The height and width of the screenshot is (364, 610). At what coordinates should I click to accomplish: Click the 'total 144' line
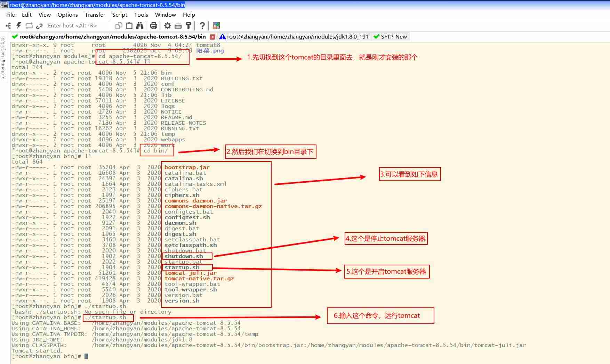27,67
